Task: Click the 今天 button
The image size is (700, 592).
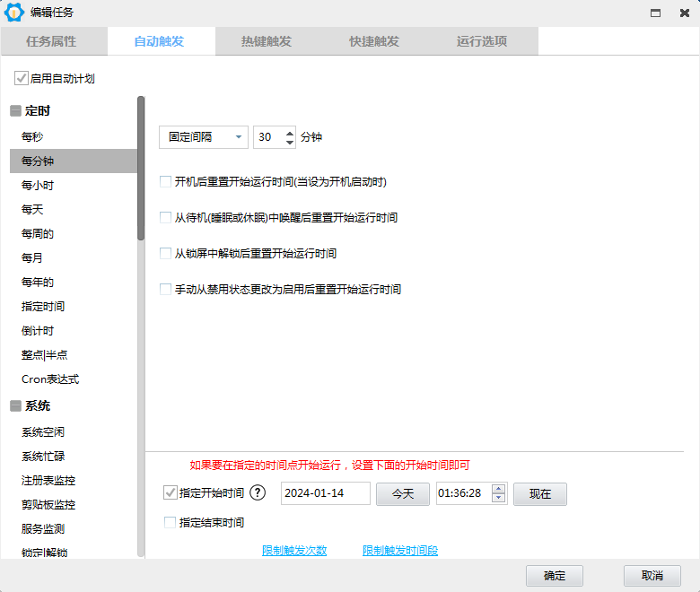Action: click(402, 493)
